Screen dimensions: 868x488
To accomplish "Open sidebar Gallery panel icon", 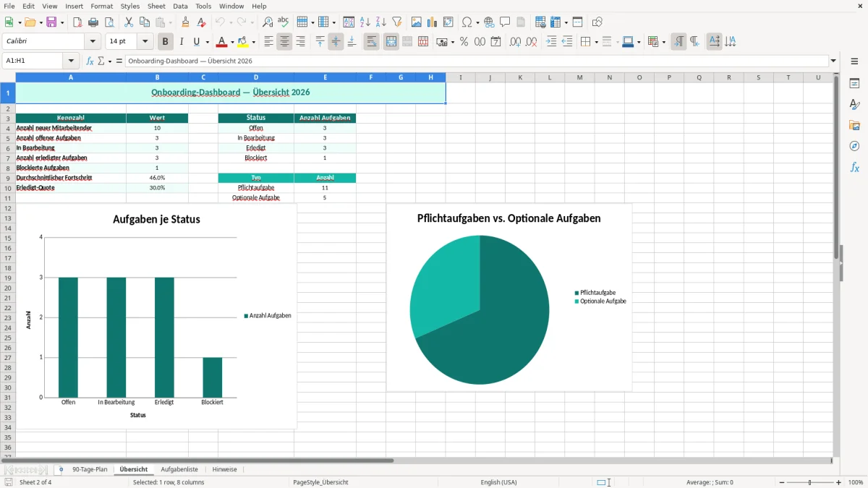I will (x=854, y=126).
